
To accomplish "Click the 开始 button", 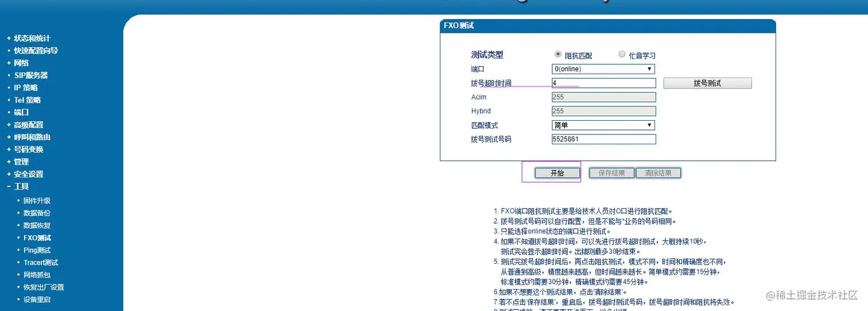I will [x=557, y=173].
